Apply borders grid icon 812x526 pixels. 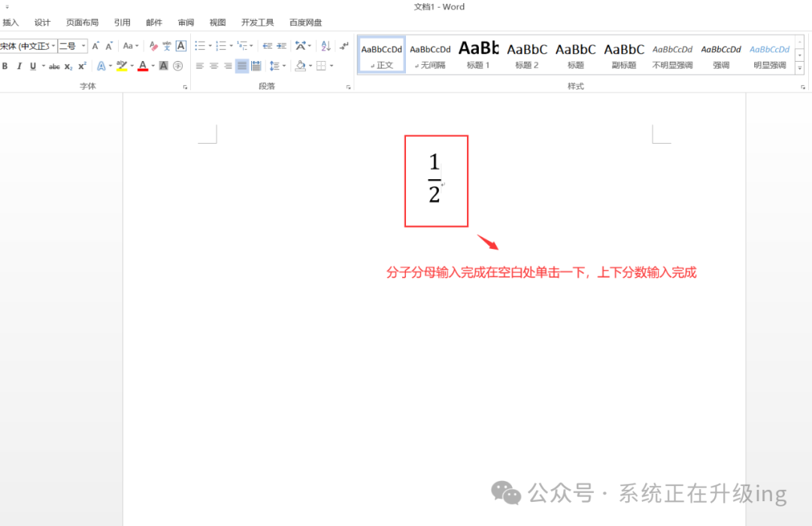(x=321, y=65)
